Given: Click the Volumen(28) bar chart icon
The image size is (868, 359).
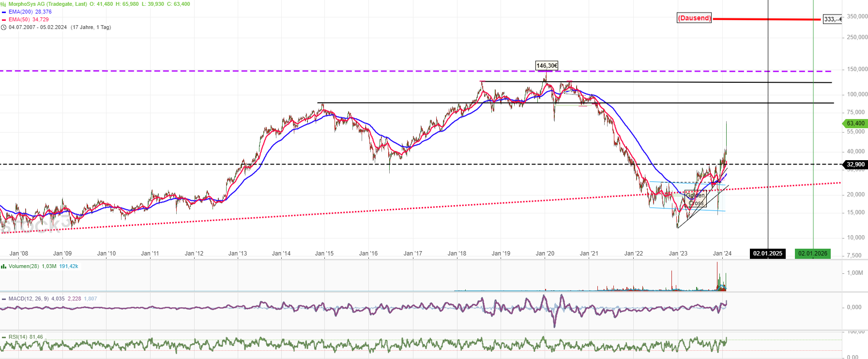Looking at the screenshot, I should coord(4,267).
